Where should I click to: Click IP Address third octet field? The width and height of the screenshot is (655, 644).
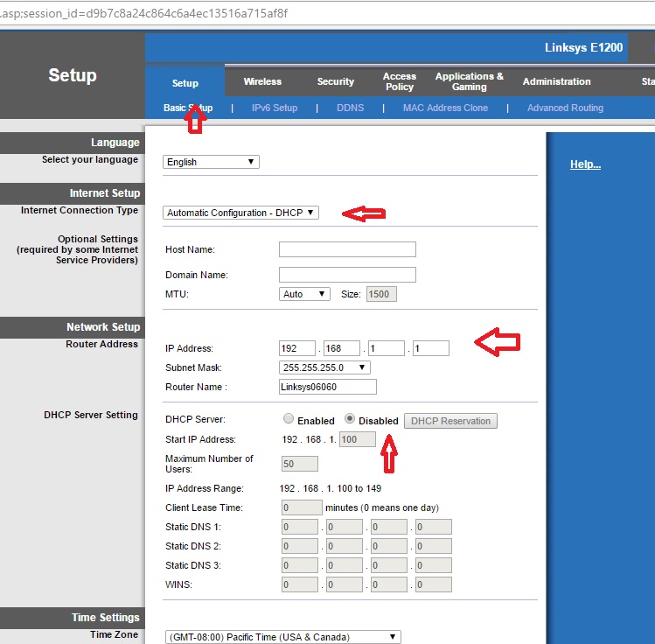point(387,348)
